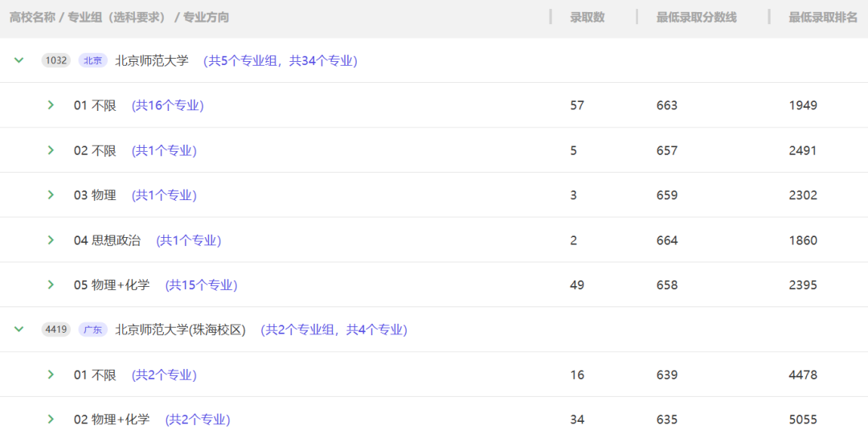868x434 pixels.
Task: Click the 录取数 column header
Action: click(x=588, y=17)
